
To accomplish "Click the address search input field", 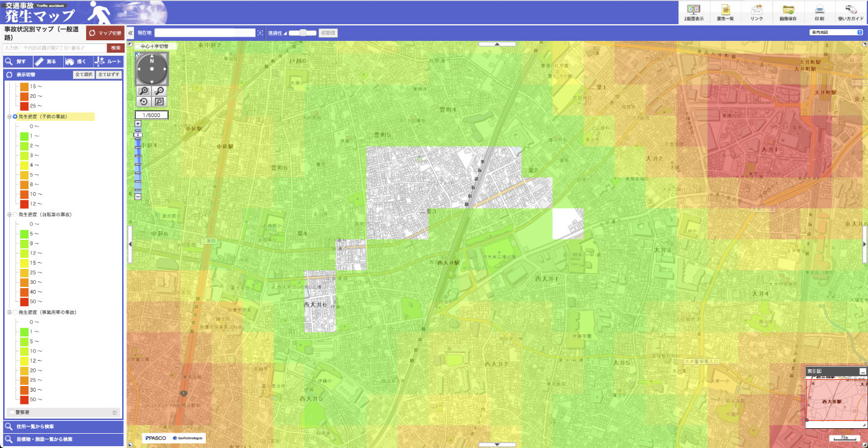I will click(x=55, y=48).
